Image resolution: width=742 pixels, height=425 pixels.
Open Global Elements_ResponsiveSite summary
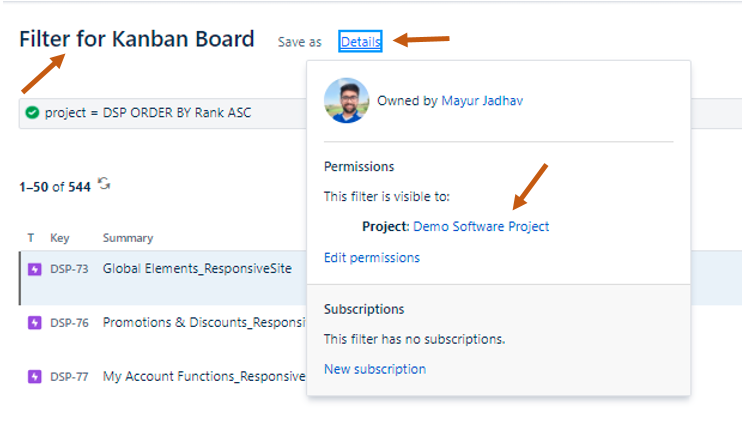[197, 269]
